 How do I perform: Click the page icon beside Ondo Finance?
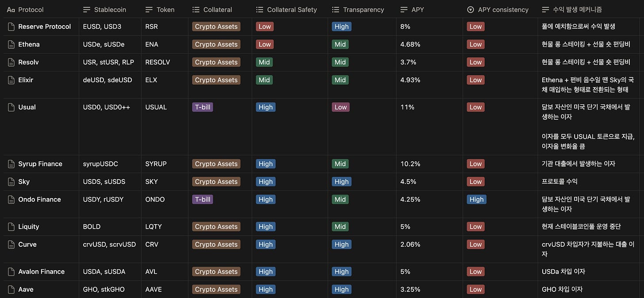11,199
